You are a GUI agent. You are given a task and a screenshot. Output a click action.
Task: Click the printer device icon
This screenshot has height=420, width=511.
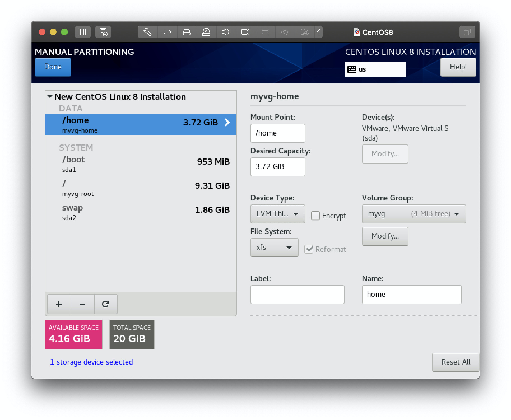265,32
